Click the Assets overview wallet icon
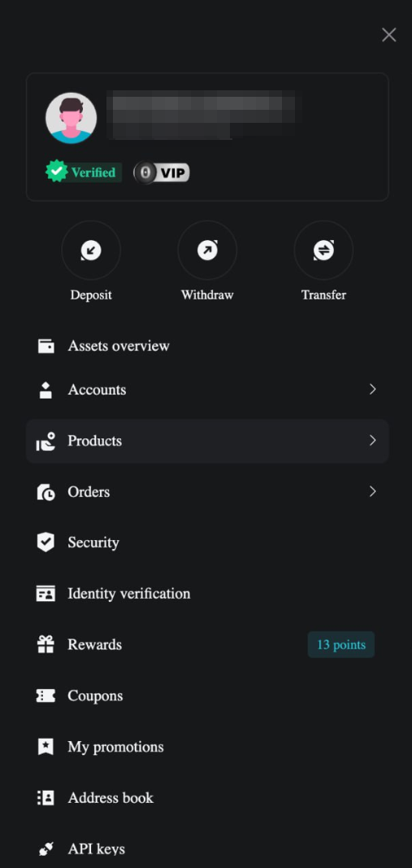Screen dimensions: 412x868 46,346
